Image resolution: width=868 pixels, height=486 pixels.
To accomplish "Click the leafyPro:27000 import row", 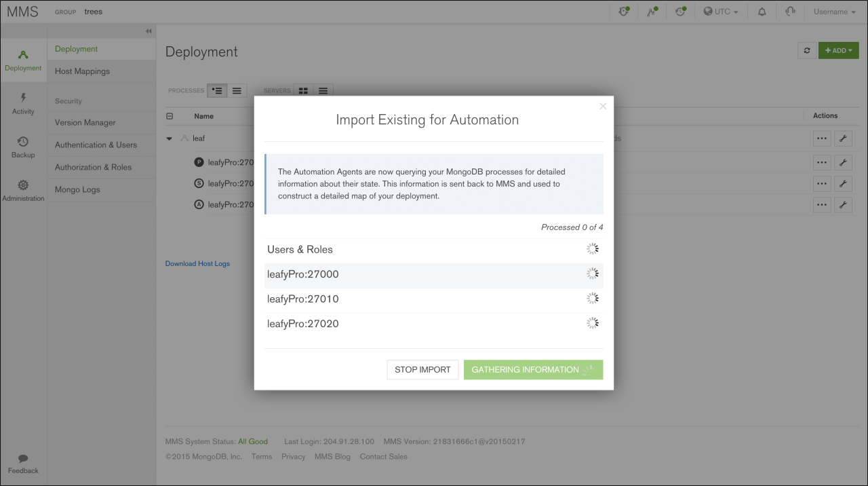I will tap(434, 275).
